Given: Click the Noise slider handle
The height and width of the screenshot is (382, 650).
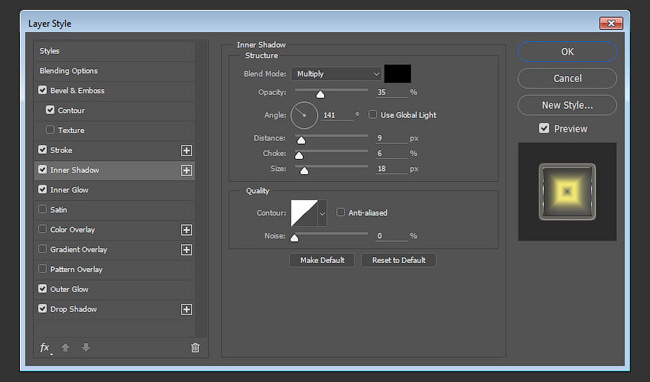Looking at the screenshot, I should pyautogui.click(x=294, y=238).
